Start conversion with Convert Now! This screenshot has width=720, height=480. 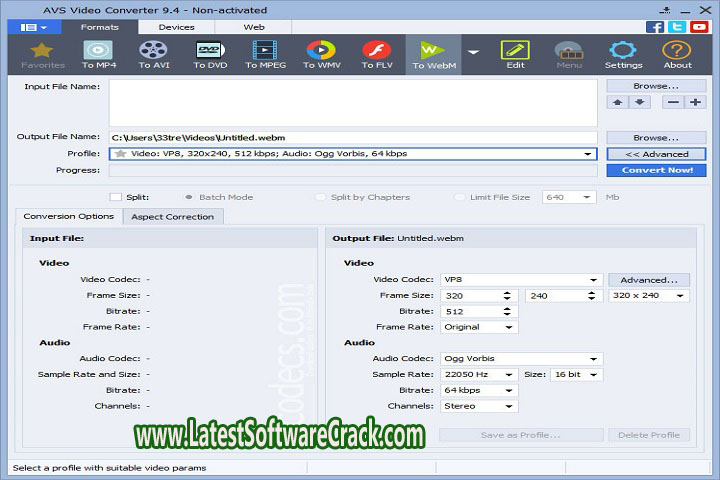point(656,170)
